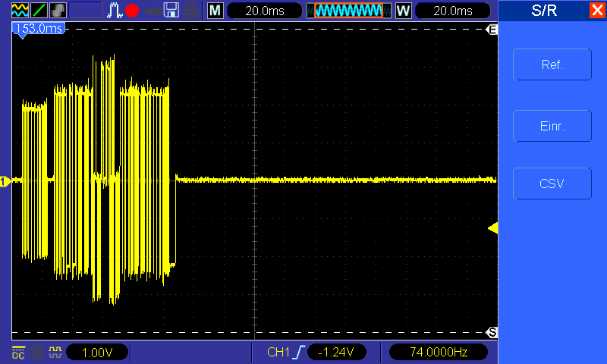Image resolution: width=607 pixels, height=364 pixels.
Task: Save using the floppy disk icon
Action: pyautogui.click(x=171, y=10)
